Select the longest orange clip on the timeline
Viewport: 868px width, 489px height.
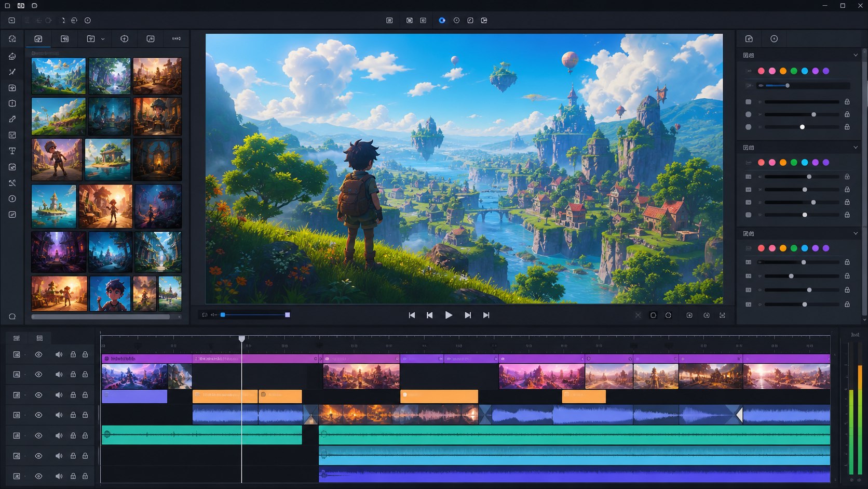click(439, 397)
